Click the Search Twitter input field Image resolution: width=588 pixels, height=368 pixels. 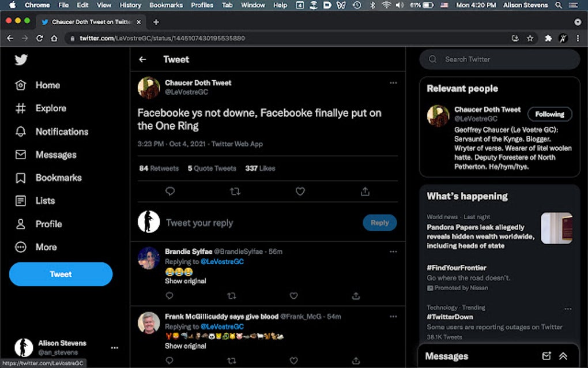[499, 59]
